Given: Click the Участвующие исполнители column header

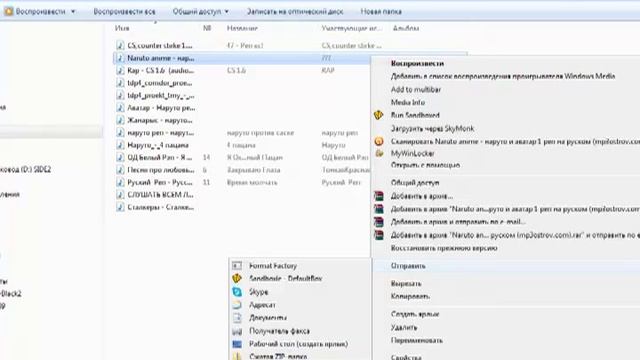Looking at the screenshot, I should point(351,28).
